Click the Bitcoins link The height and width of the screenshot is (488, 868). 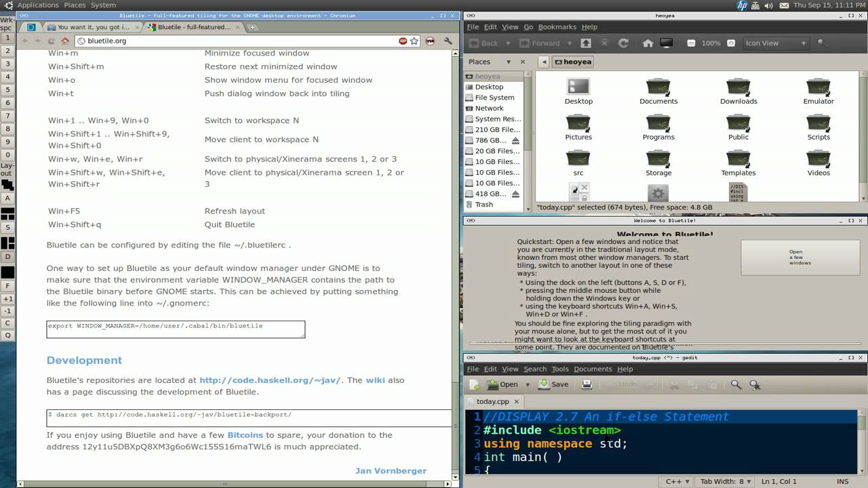tap(245, 435)
